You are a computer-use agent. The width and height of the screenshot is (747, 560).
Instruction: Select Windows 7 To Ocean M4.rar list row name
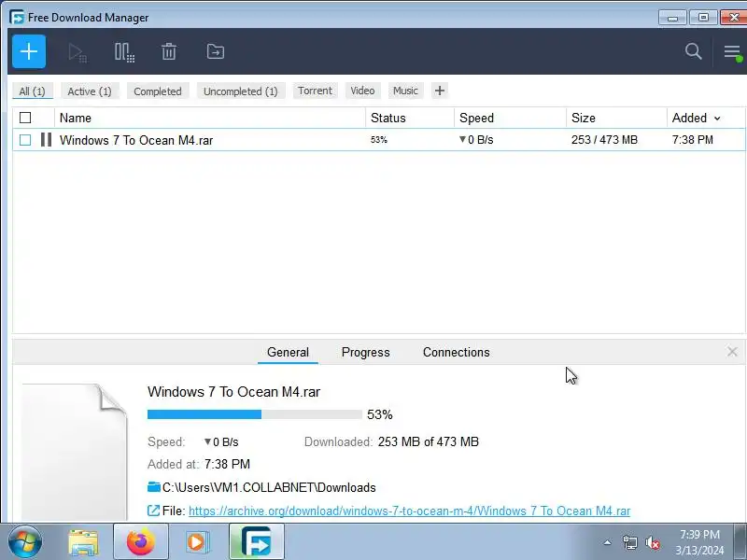pyautogui.click(x=136, y=141)
